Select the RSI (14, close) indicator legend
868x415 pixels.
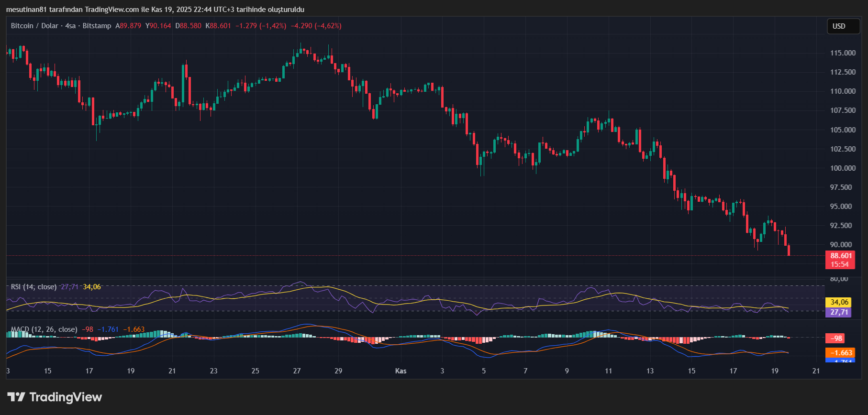(33, 287)
